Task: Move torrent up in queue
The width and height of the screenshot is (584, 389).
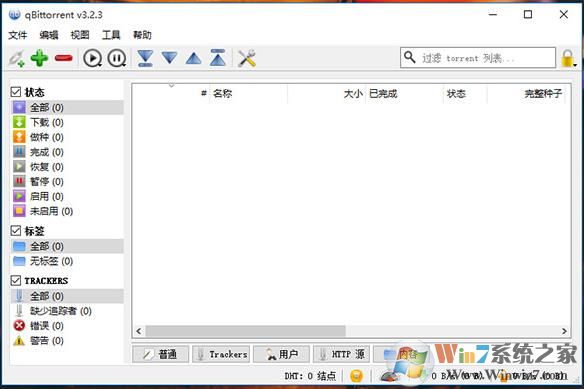Action: 194,58
